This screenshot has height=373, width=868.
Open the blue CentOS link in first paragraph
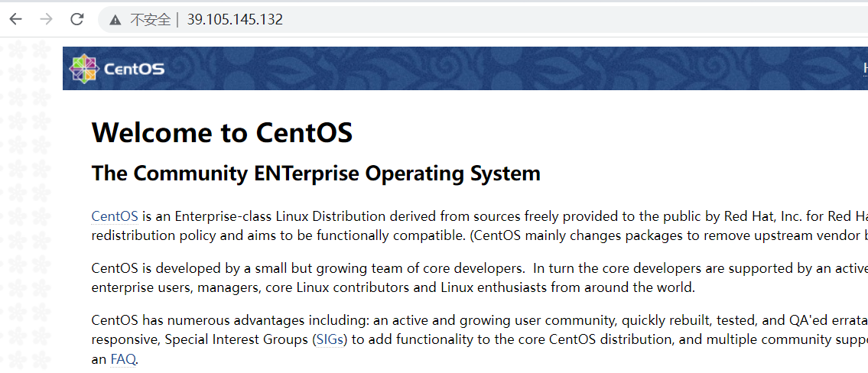(115, 216)
